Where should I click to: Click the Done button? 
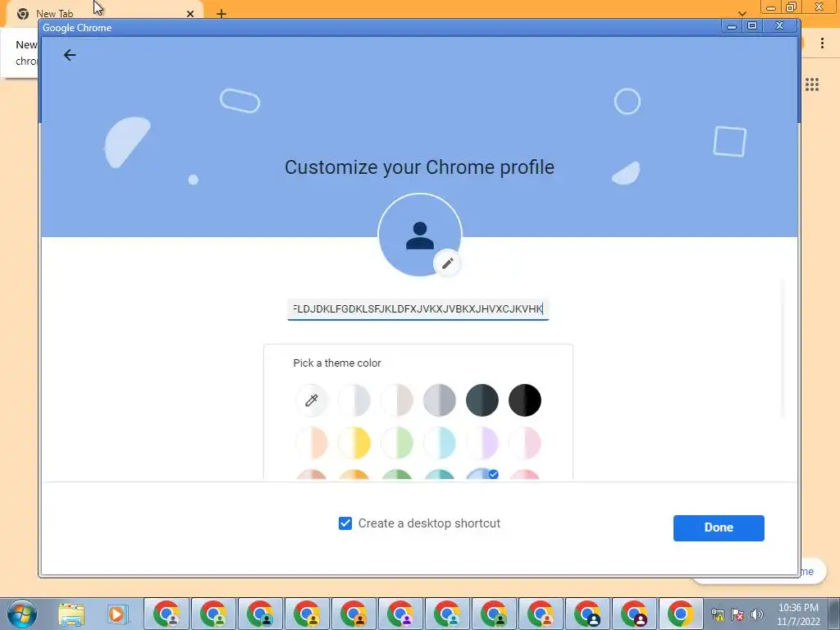pos(719,527)
